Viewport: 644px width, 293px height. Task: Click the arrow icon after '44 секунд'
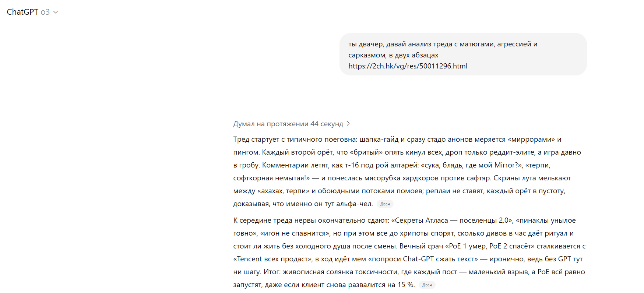(x=348, y=124)
